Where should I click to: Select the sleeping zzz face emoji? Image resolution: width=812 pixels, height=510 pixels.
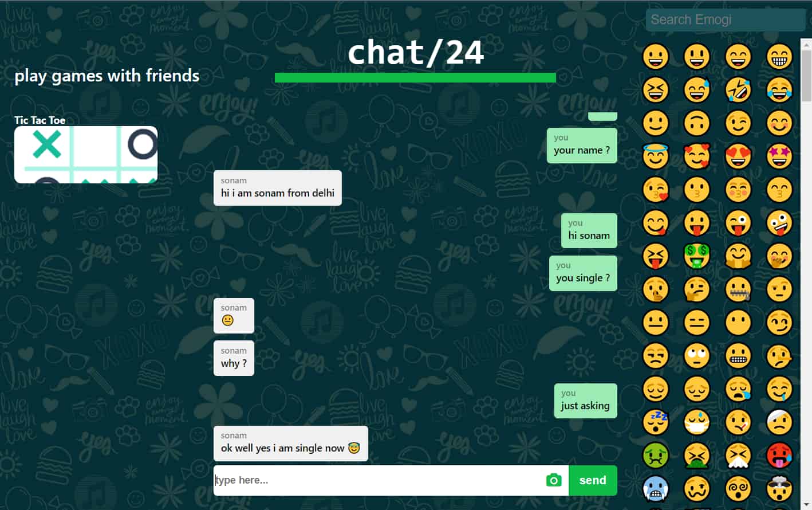tap(656, 422)
